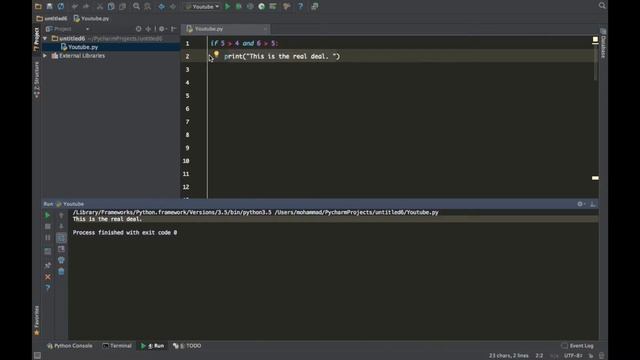640x360 pixels.
Task: Run Youtube with the green toolbar play button
Action: tap(228, 7)
